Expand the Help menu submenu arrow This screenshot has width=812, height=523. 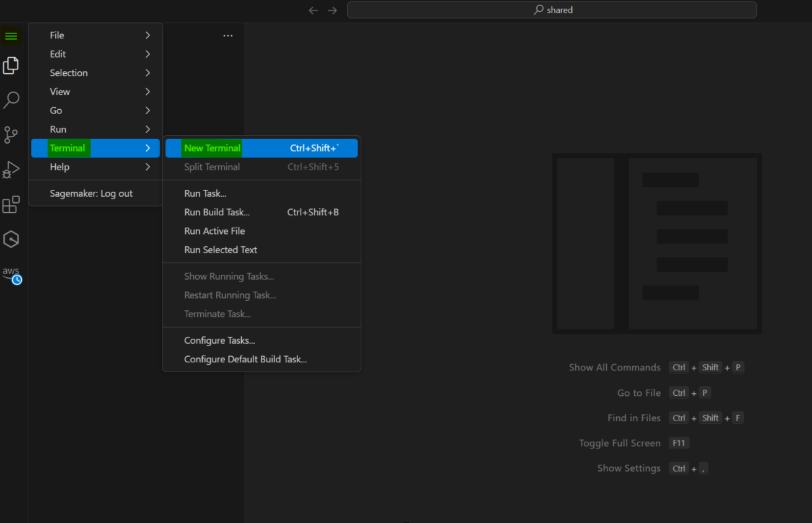click(148, 167)
